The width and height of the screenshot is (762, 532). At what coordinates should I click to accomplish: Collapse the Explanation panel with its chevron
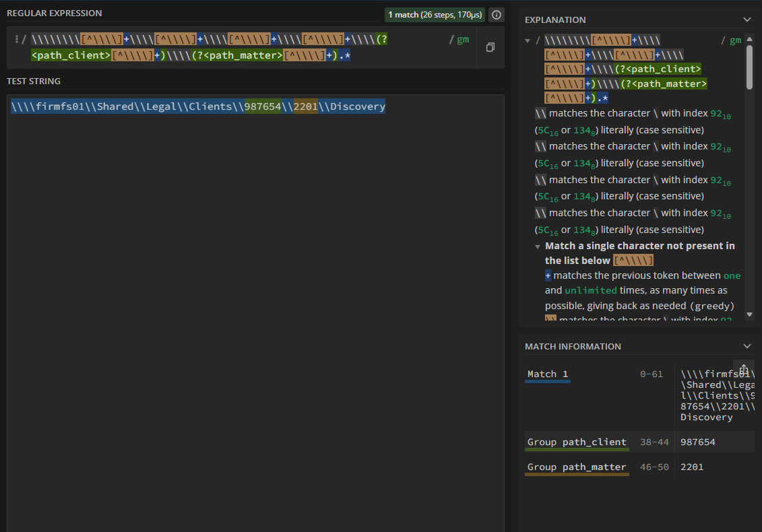click(x=747, y=20)
